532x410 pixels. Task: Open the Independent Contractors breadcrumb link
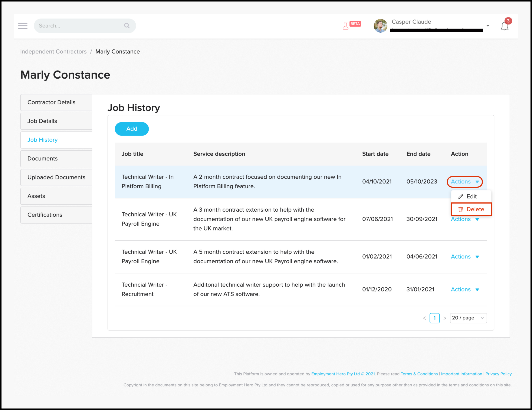point(53,52)
